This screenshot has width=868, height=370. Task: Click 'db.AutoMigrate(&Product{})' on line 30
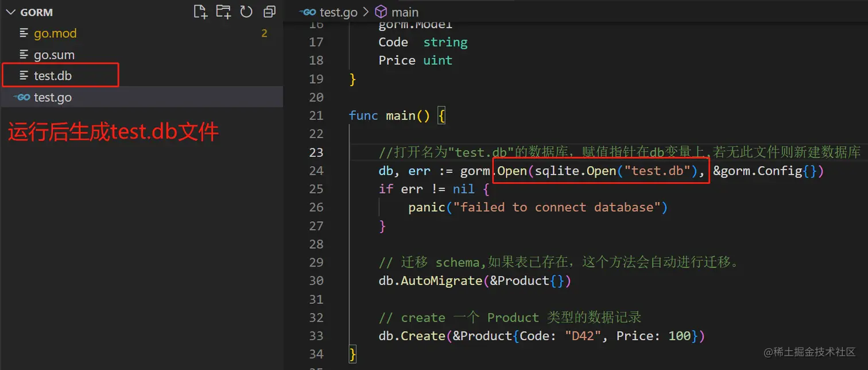pyautogui.click(x=475, y=281)
